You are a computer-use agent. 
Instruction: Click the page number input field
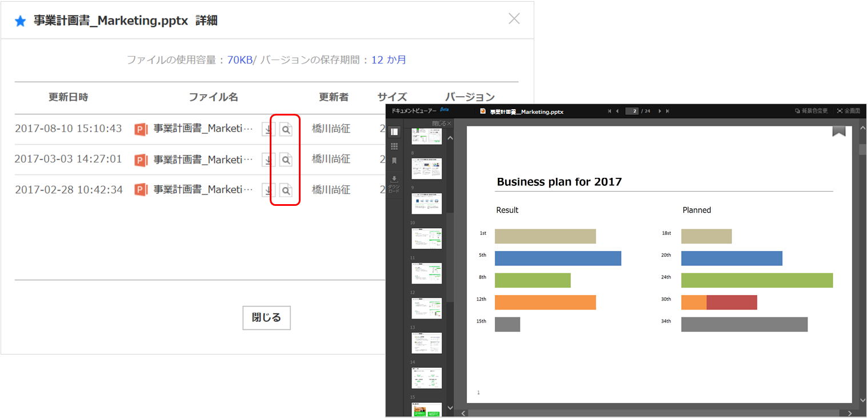pyautogui.click(x=631, y=112)
